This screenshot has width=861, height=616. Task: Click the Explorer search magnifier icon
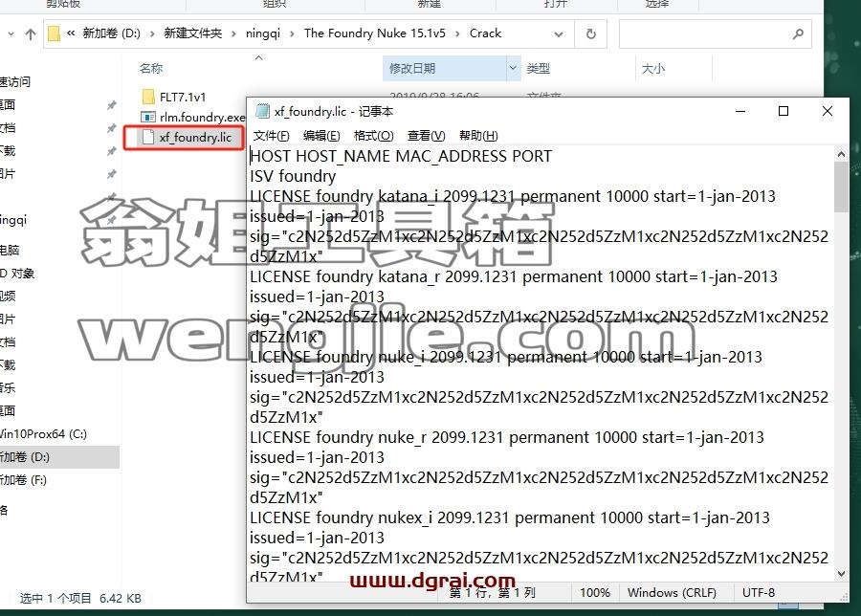pyautogui.click(x=798, y=34)
